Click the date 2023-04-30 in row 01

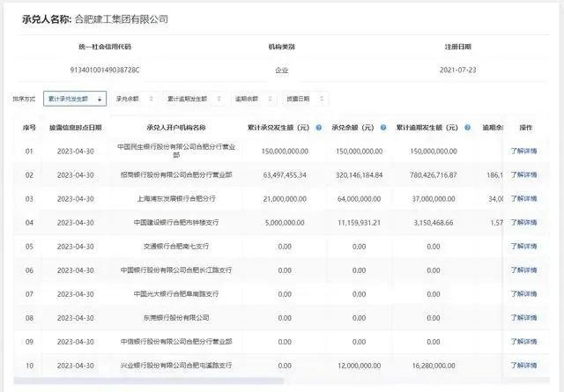[76, 152]
